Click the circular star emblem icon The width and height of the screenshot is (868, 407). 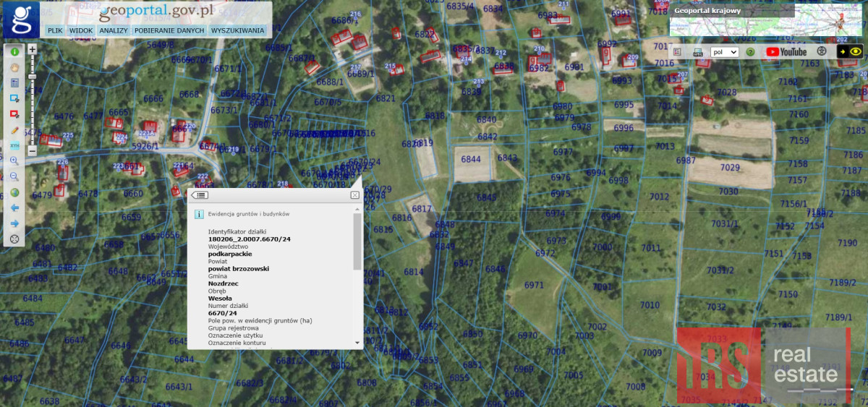pos(822,51)
